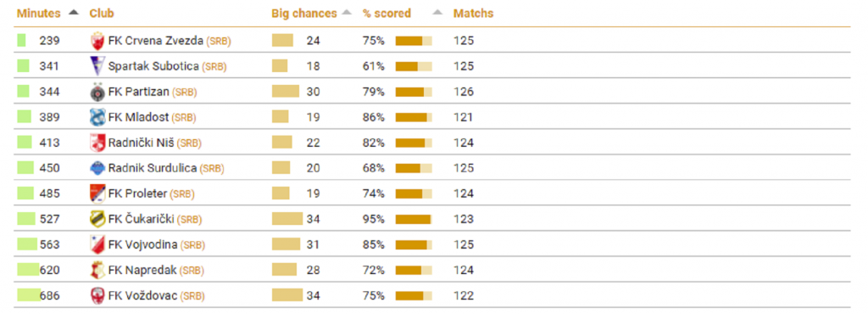
Task: Sort by the Minutes column arrow
Action: 73,12
